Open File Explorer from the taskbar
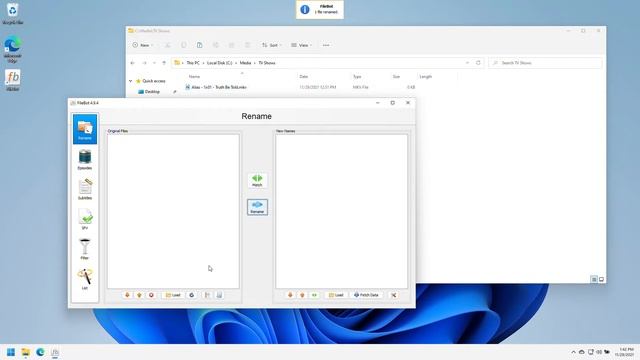Viewport: 640px width, 360px height. [x=26, y=352]
